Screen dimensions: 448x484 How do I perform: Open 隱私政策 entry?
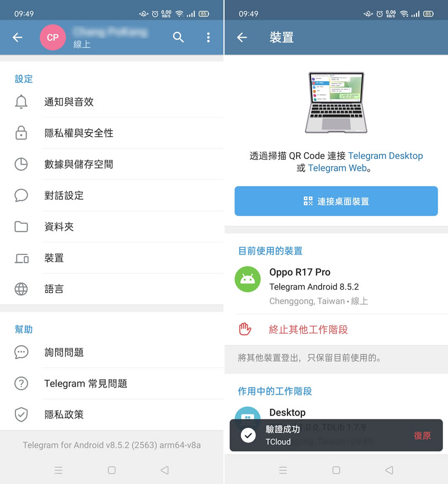(111, 414)
